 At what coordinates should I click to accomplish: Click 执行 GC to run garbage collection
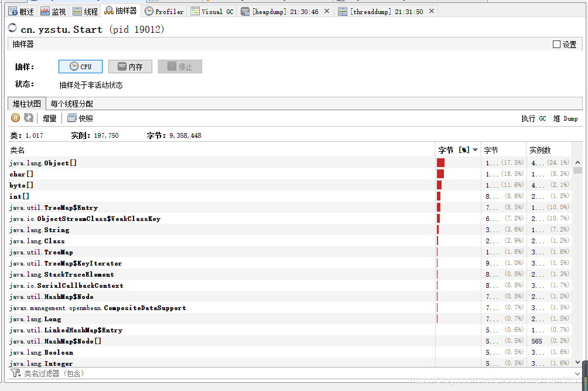(534, 118)
